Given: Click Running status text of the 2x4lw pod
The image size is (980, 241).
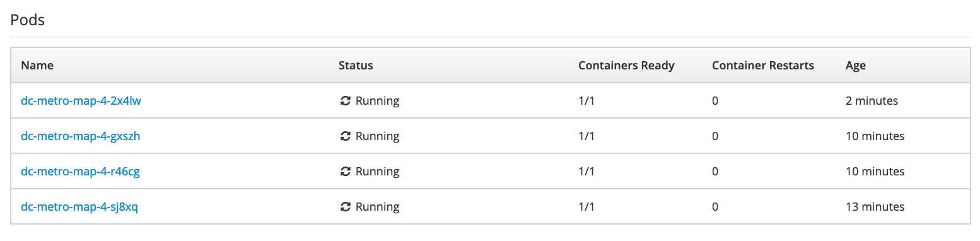Looking at the screenshot, I should point(377,101).
